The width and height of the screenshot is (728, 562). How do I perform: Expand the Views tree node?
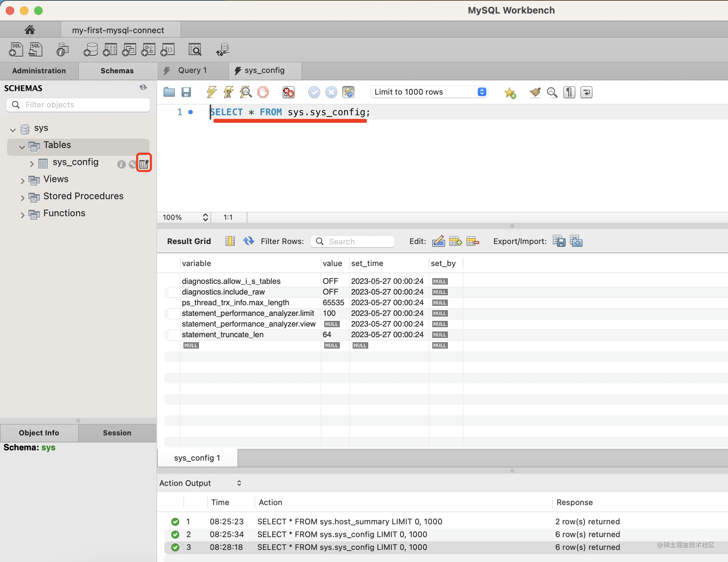click(22, 181)
